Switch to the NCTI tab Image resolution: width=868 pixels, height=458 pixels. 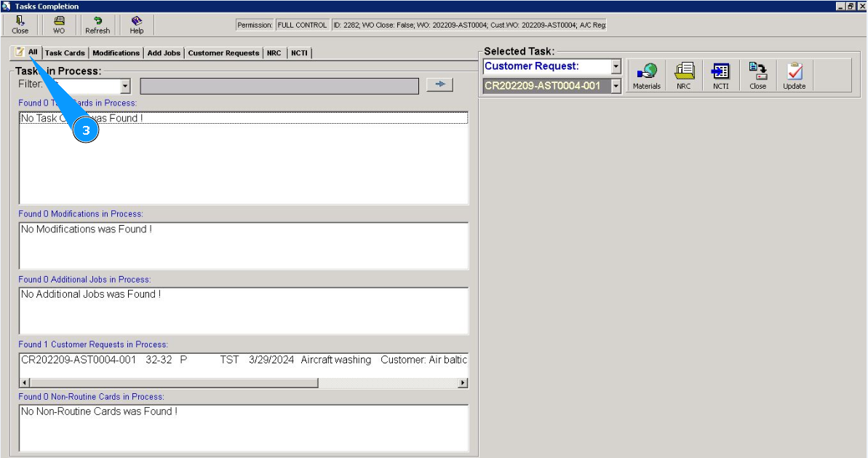coord(300,53)
